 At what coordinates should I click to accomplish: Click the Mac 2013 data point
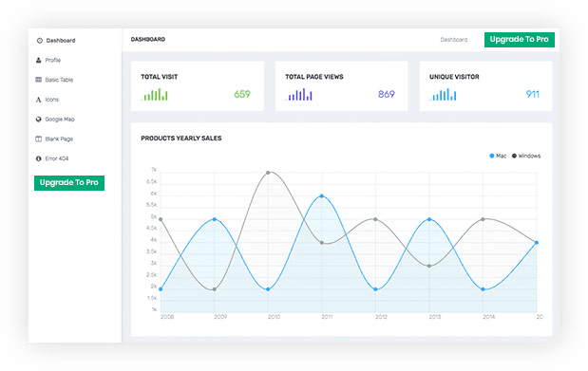tap(429, 219)
